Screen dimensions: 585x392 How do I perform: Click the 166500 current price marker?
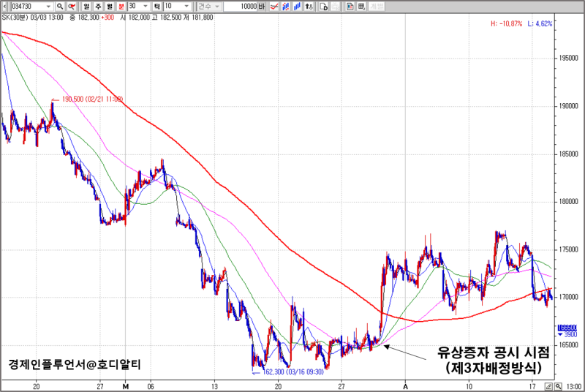(567, 328)
